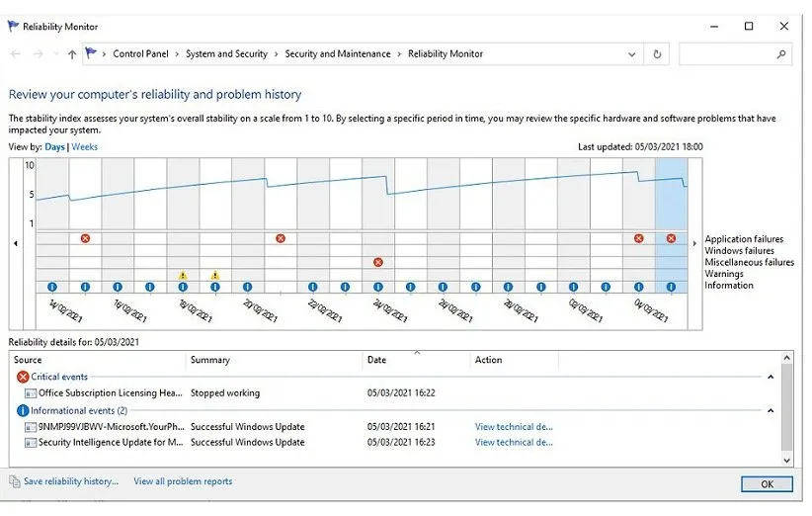The width and height of the screenshot is (812, 516).
Task: Open View all problem reports
Action: (x=183, y=481)
